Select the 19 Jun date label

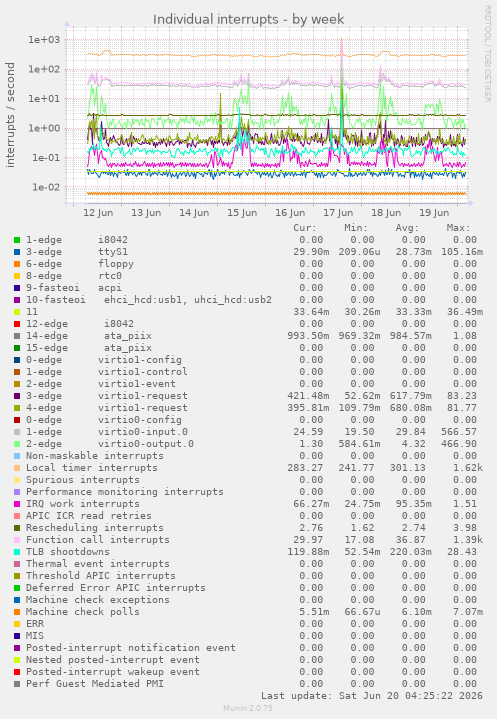coord(434,213)
